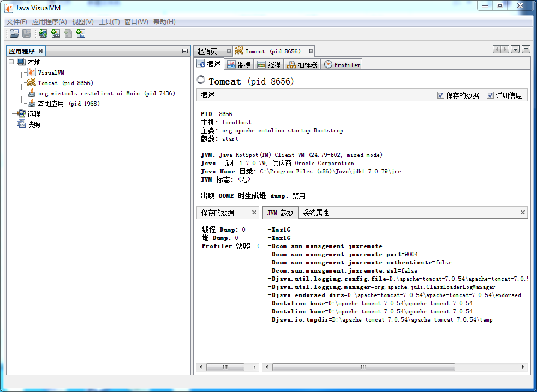Click the JVM arguments pane horizontal scrollbar thumb
537x392 pixels.
pos(363,367)
